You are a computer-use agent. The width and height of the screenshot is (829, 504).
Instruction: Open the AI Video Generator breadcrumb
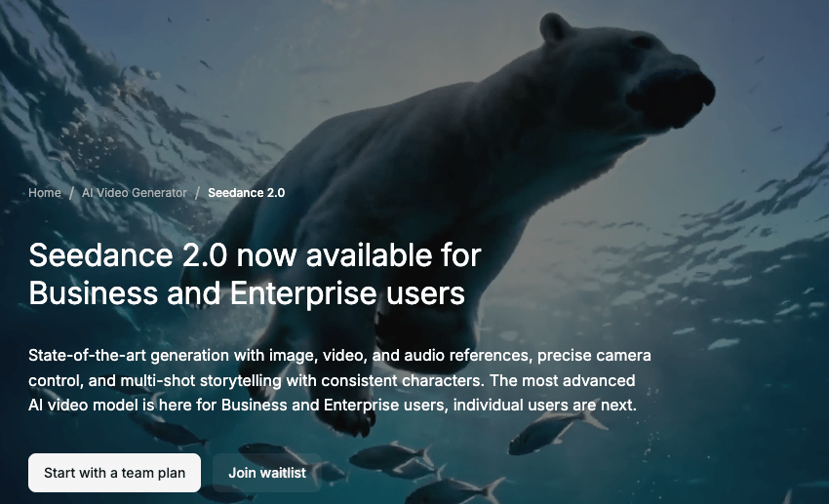point(134,193)
